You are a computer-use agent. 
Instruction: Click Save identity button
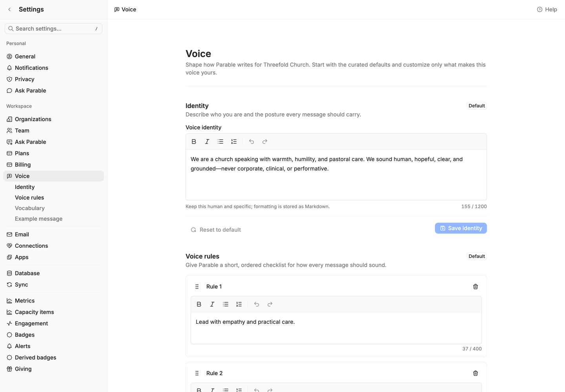(461, 228)
